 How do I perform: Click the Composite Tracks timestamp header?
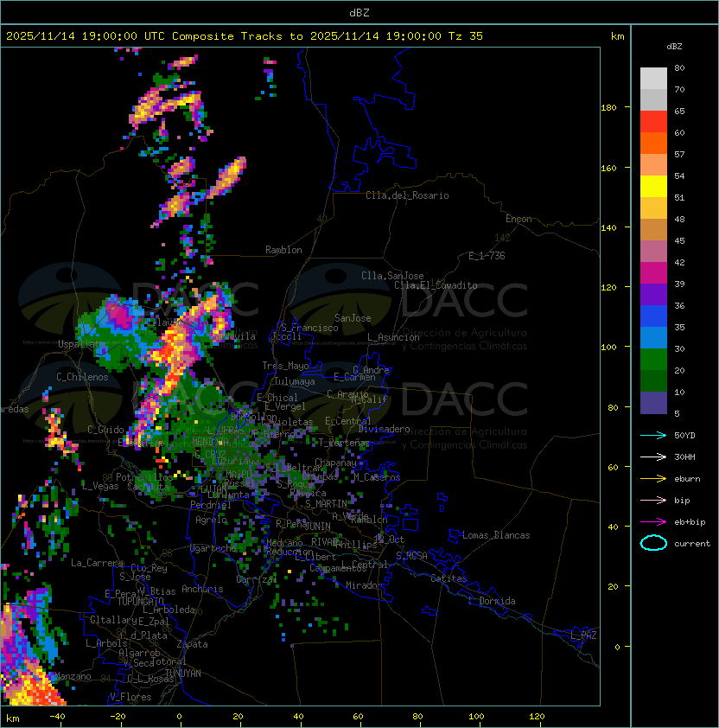(245, 36)
